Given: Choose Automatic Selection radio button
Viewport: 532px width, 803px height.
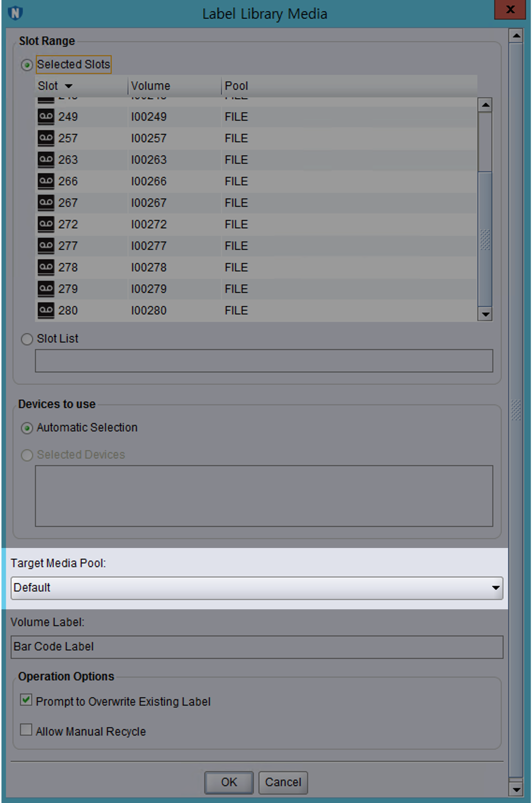Looking at the screenshot, I should coord(27,428).
